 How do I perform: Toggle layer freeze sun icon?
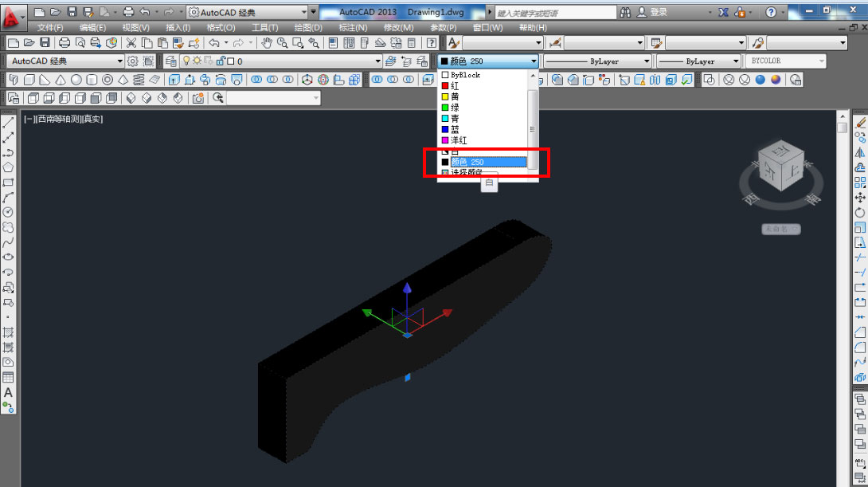pos(197,61)
